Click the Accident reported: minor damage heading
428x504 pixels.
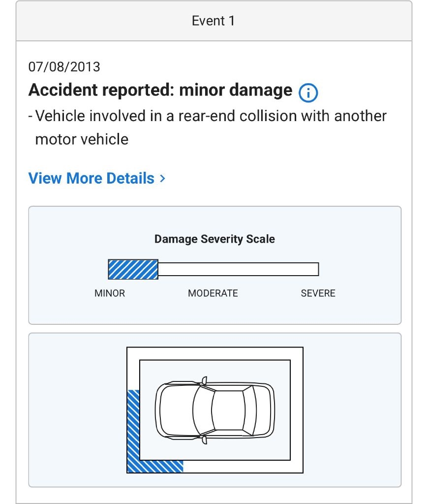click(160, 91)
